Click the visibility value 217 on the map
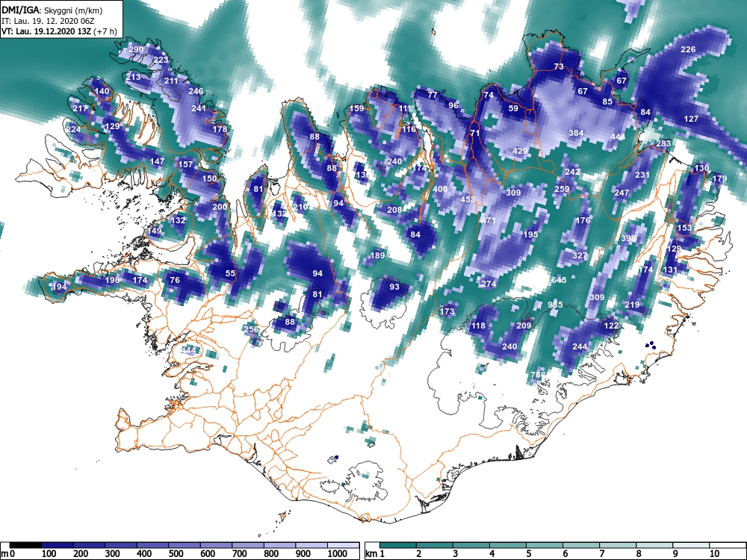This screenshot has width=747, height=560. coord(80,108)
